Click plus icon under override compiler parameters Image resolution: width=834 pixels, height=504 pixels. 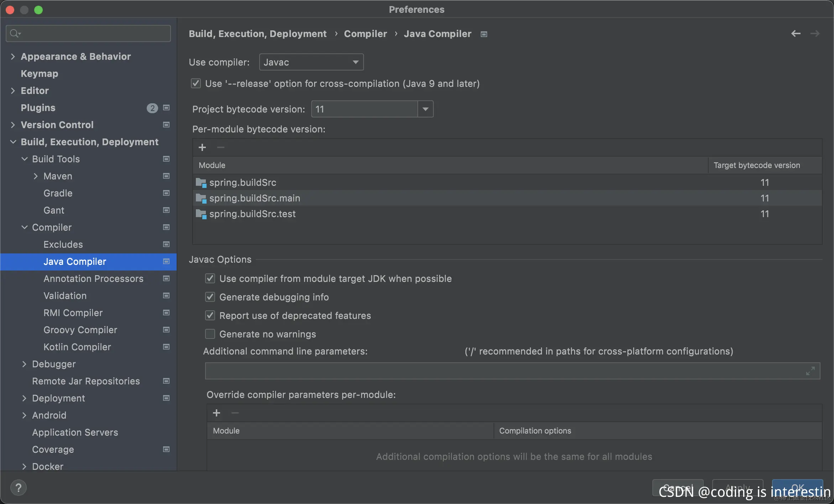(x=217, y=413)
